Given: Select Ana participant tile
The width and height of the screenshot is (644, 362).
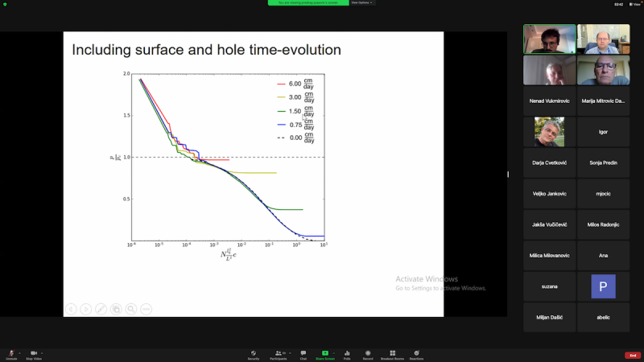Looking at the screenshot, I should coord(603,255).
